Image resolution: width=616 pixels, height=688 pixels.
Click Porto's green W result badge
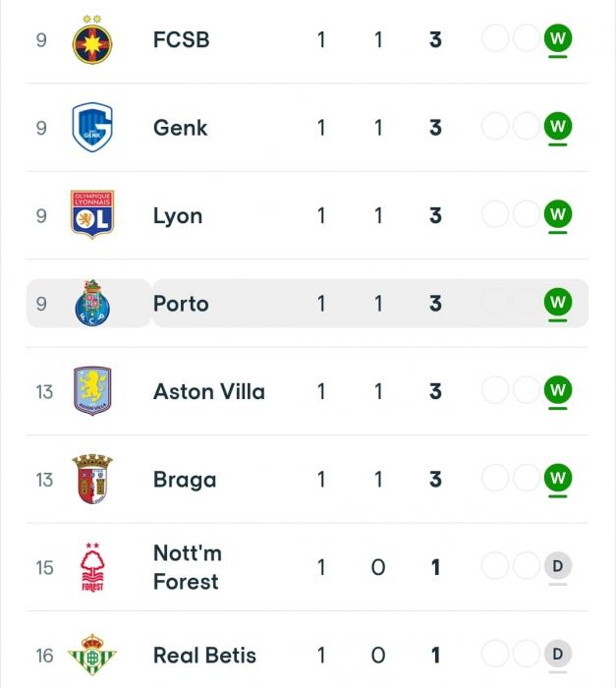click(558, 302)
